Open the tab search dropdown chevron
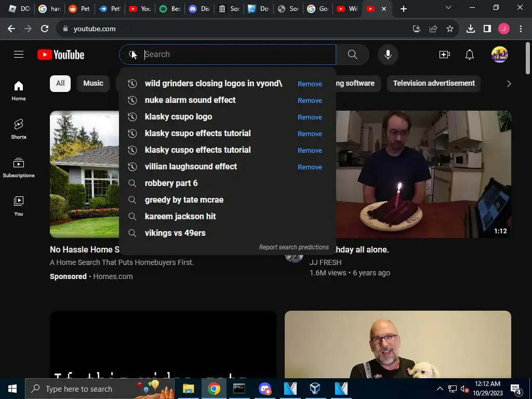The height and width of the screenshot is (399, 532). point(448,7)
